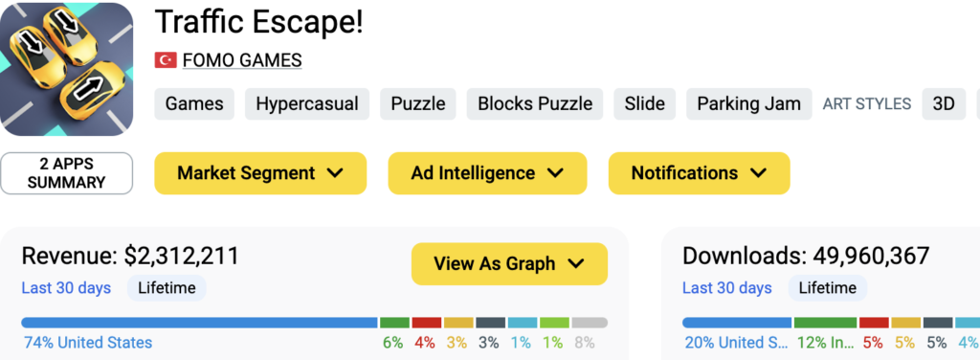Expand the Notifications dropdown
This screenshot has width=980, height=360.
coord(700,173)
